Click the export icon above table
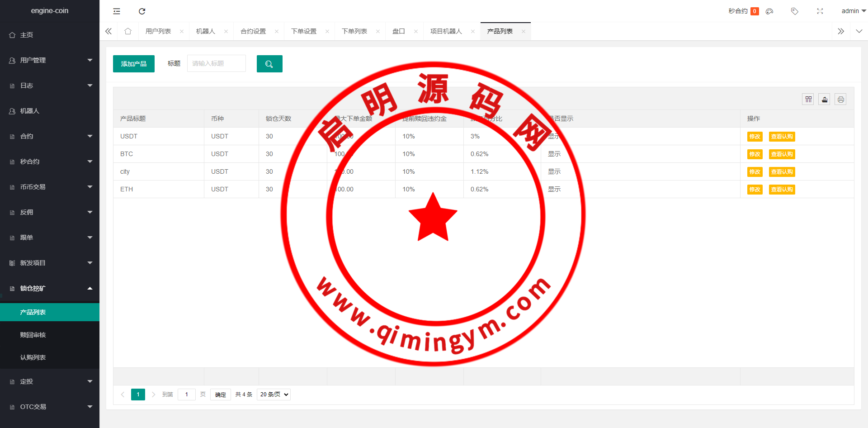 click(x=825, y=100)
